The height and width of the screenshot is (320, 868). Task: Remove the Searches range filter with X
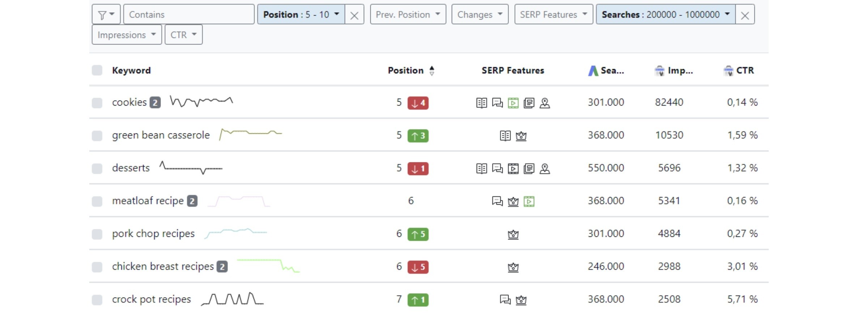pyautogui.click(x=745, y=15)
